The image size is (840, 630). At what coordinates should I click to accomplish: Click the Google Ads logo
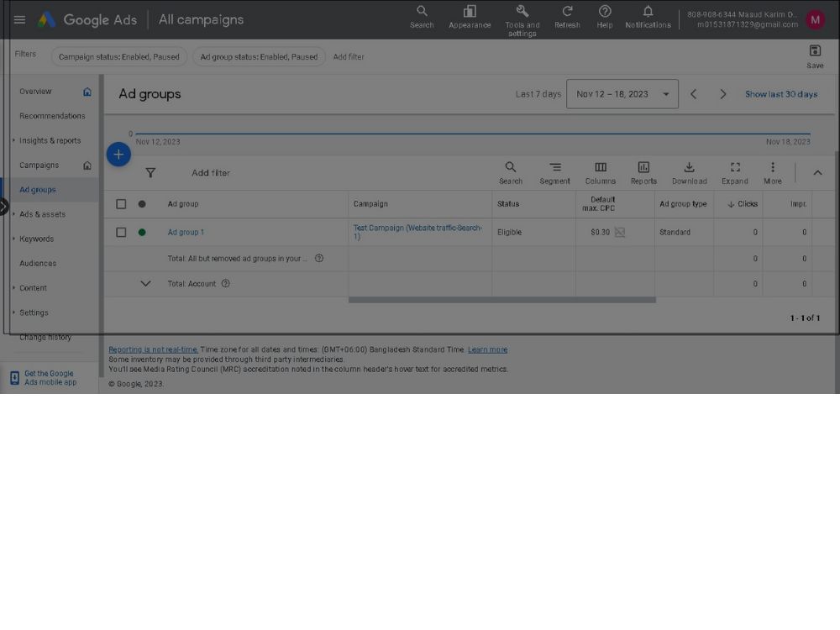point(87,20)
